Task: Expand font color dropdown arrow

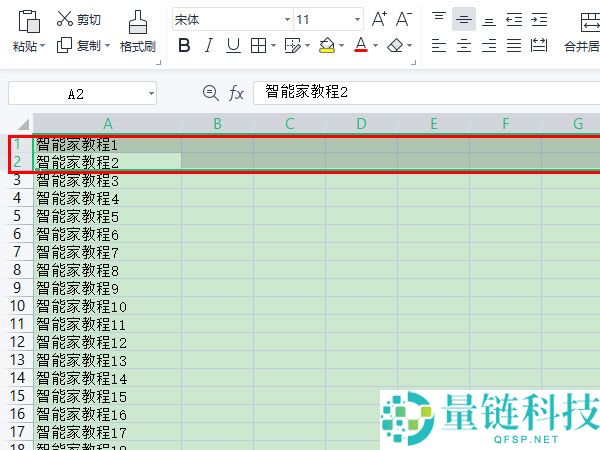Action: click(x=375, y=46)
